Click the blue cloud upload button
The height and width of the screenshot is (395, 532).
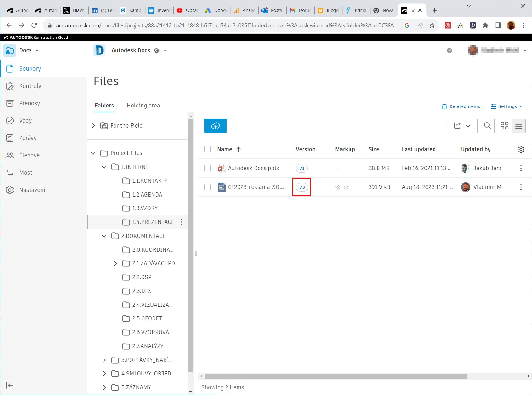(x=215, y=126)
